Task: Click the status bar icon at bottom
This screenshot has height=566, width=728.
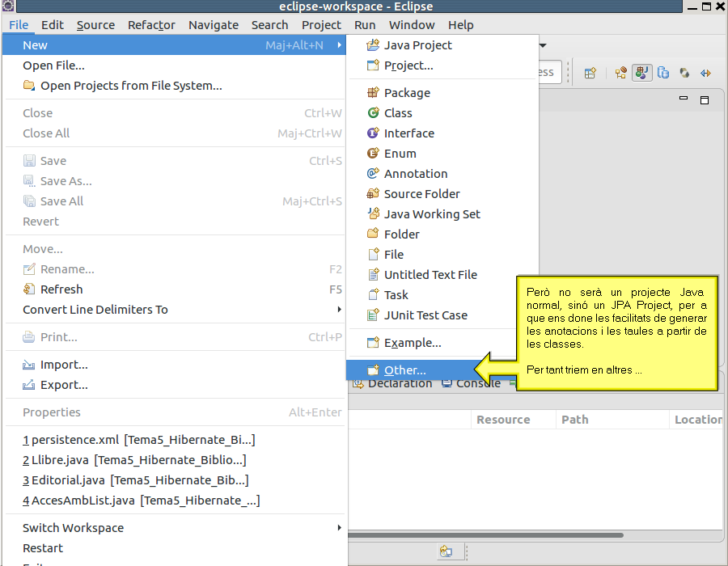Action: coord(446,551)
